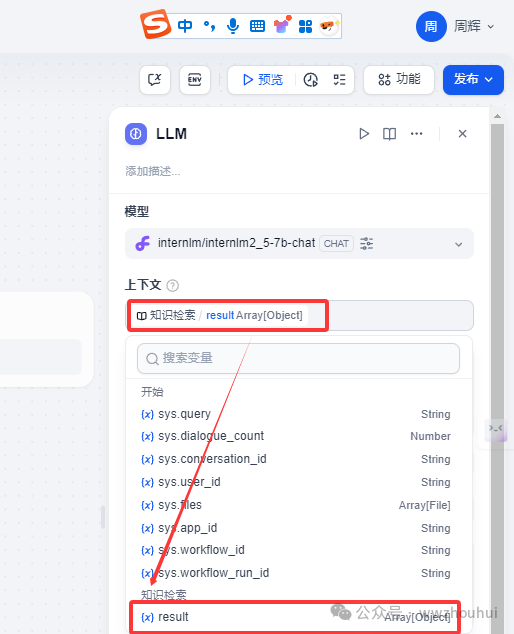Screen dimensions: 514x634
Task: Click the 模型 section label
Action: (137, 211)
